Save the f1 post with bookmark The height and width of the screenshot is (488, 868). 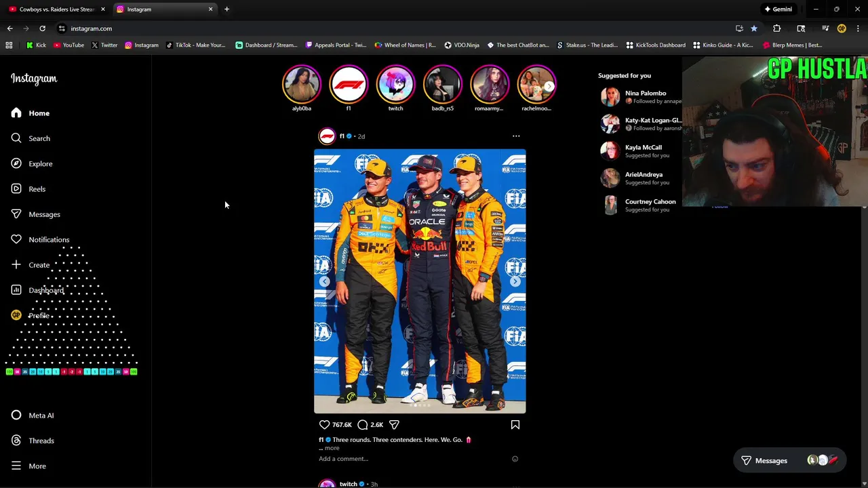[515, 425]
